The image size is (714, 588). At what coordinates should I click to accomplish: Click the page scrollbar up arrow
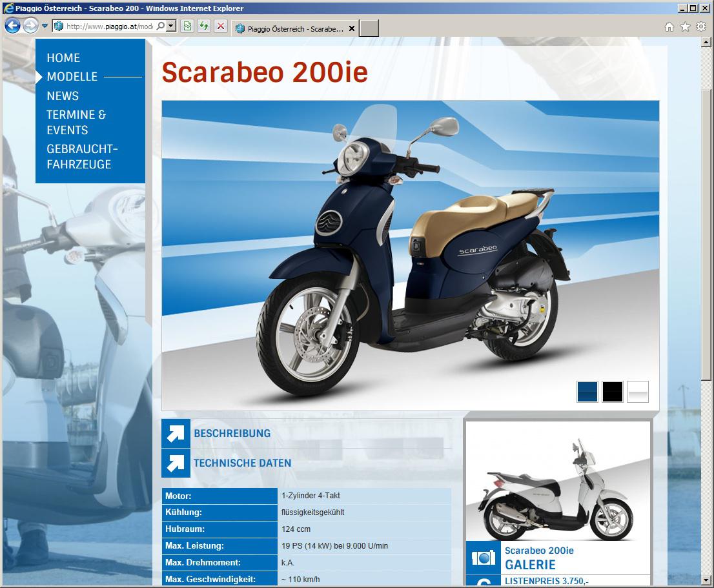coord(706,43)
